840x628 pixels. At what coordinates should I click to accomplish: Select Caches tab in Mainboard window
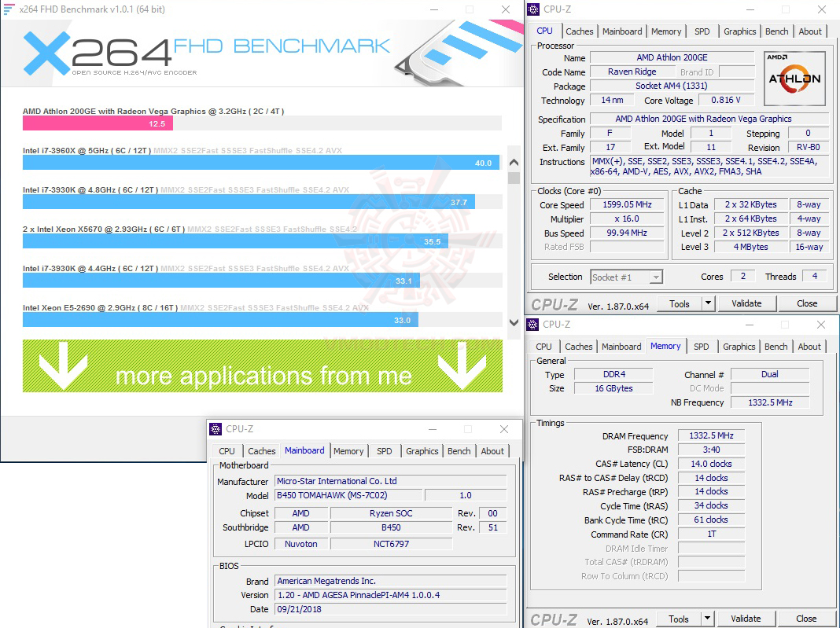[x=261, y=451]
